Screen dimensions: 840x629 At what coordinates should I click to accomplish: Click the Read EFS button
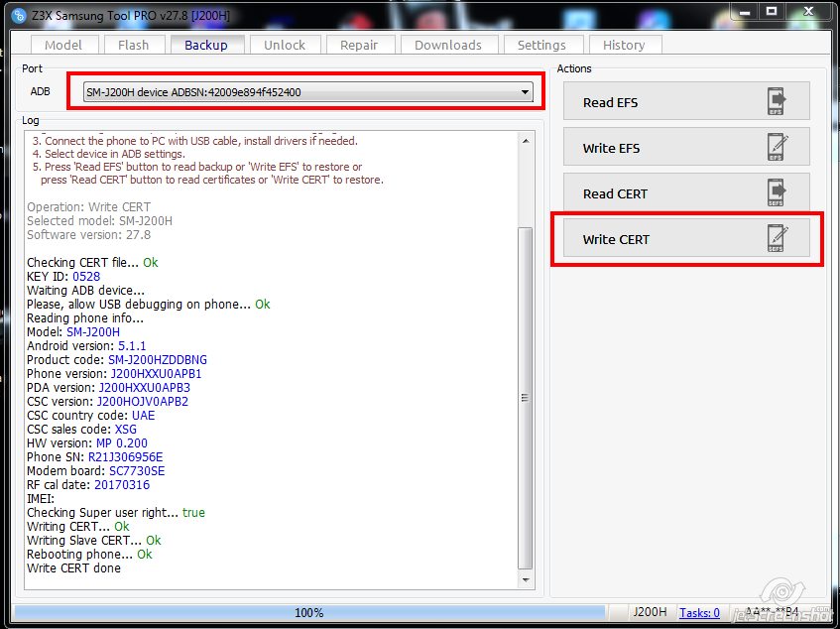click(686, 101)
